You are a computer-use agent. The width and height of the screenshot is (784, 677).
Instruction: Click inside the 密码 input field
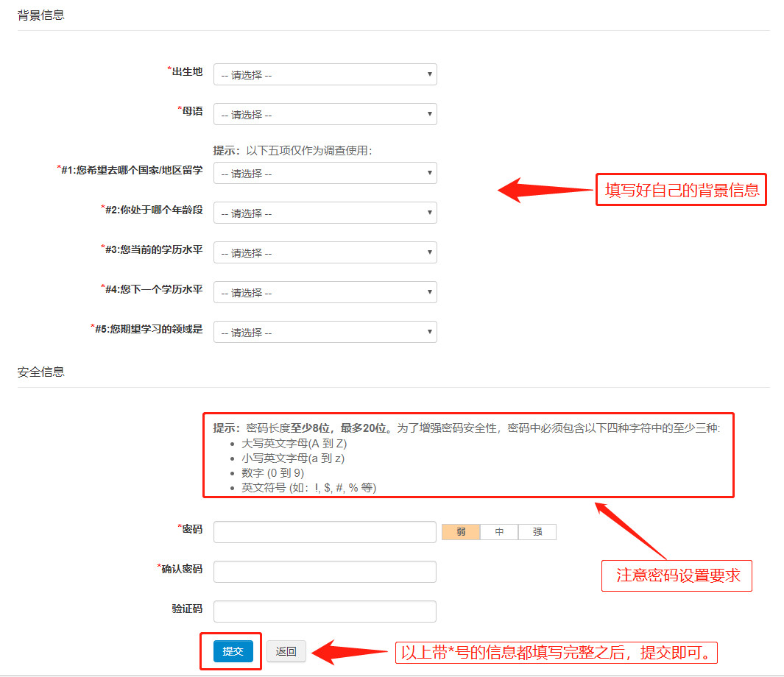click(x=324, y=531)
